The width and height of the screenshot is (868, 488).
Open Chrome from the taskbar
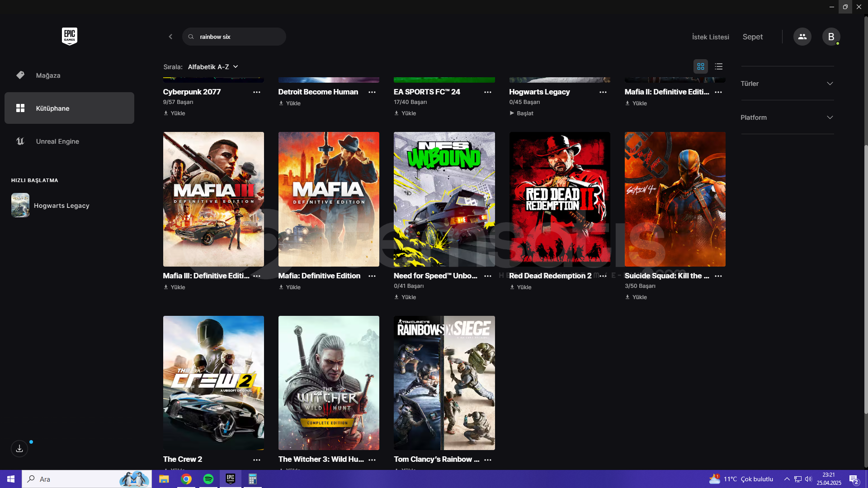186,479
